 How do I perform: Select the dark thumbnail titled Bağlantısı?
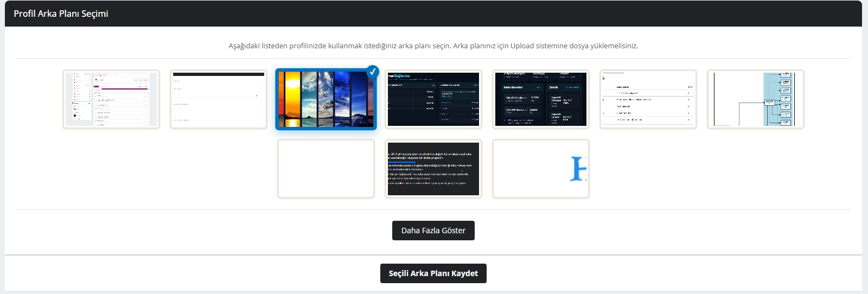click(433, 99)
